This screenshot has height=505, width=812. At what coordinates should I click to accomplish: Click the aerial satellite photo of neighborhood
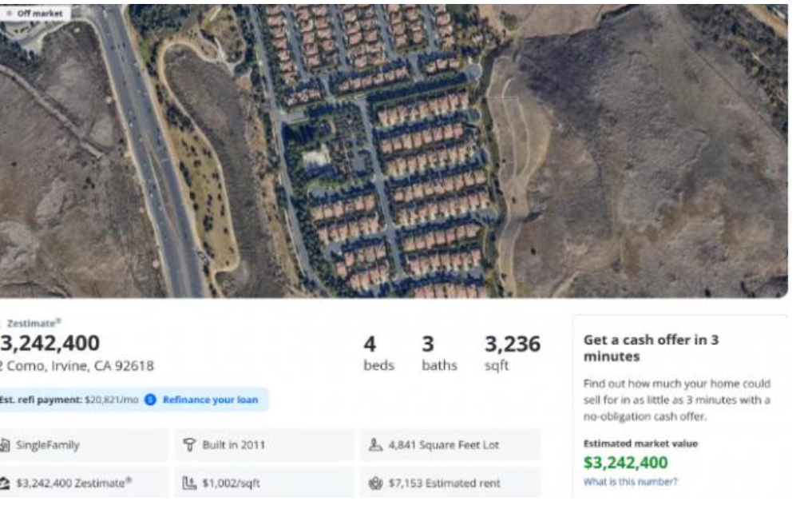tap(399, 152)
